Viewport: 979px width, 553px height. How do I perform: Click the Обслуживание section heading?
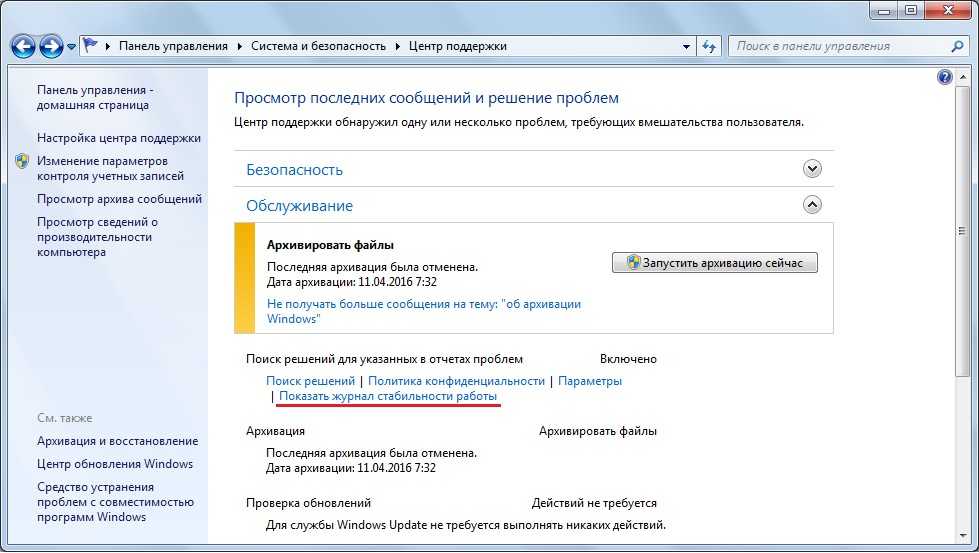[x=299, y=206]
